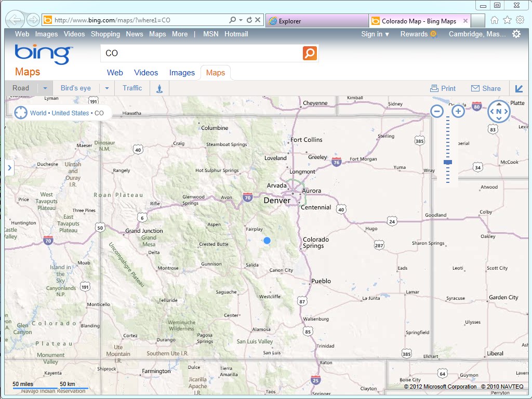Switch to Bird's eye view

click(76, 88)
